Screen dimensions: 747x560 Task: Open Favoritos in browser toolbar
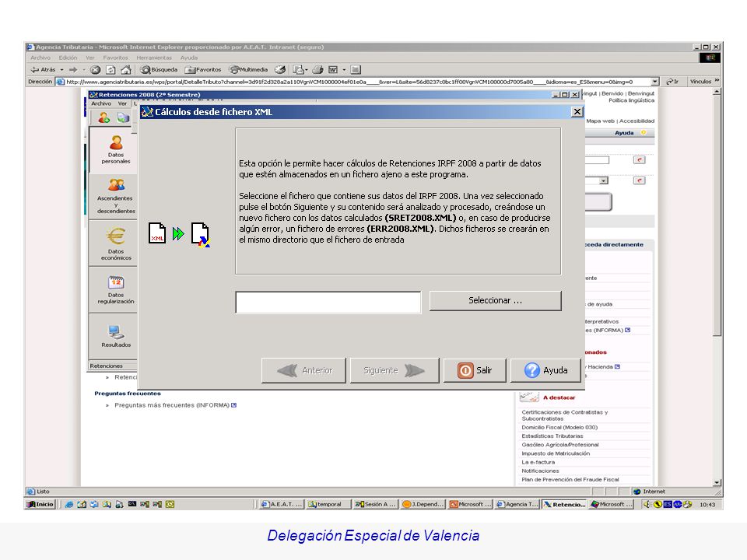[203, 70]
